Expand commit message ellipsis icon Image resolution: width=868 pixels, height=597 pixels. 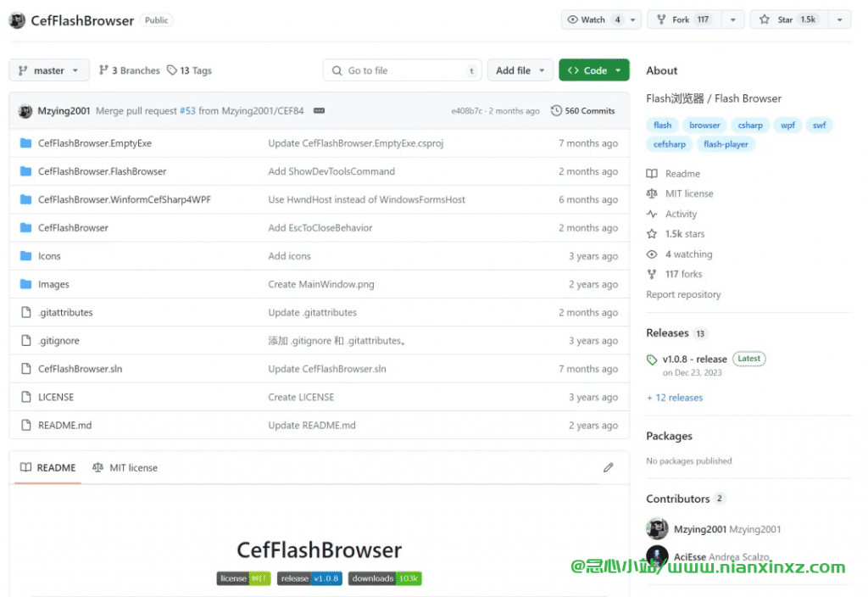click(319, 111)
